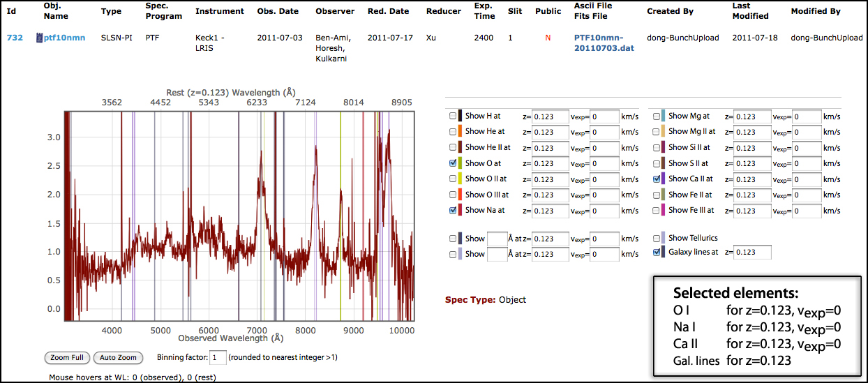Uncheck the Show O at checkbox
The width and height of the screenshot is (868, 383).
tap(453, 163)
